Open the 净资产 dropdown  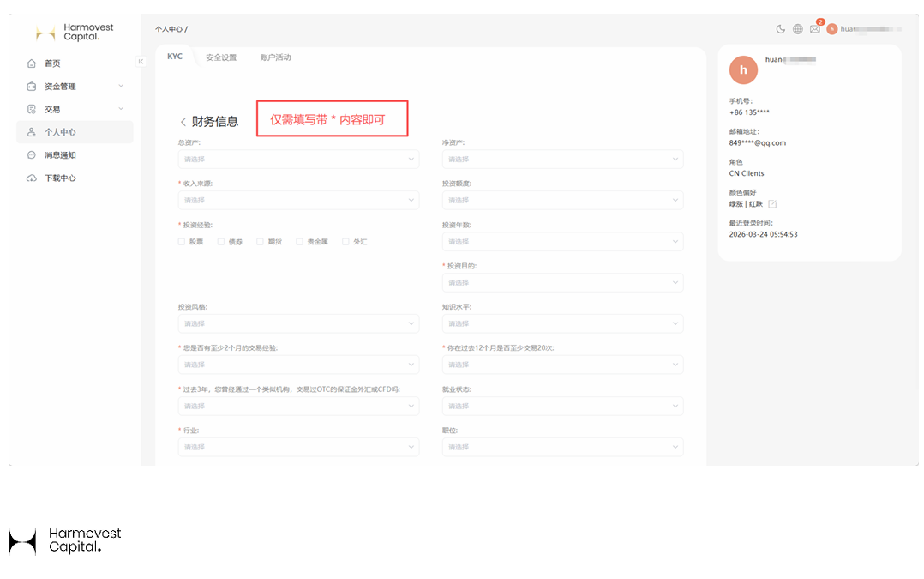click(x=563, y=160)
